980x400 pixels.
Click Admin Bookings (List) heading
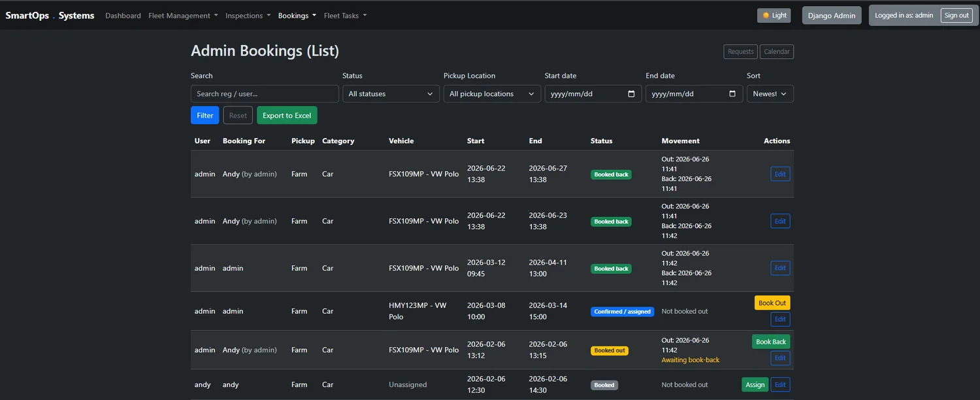265,51
